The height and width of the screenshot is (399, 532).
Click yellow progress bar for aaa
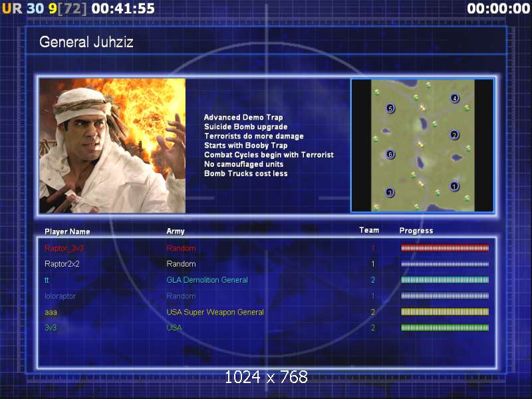point(445,312)
